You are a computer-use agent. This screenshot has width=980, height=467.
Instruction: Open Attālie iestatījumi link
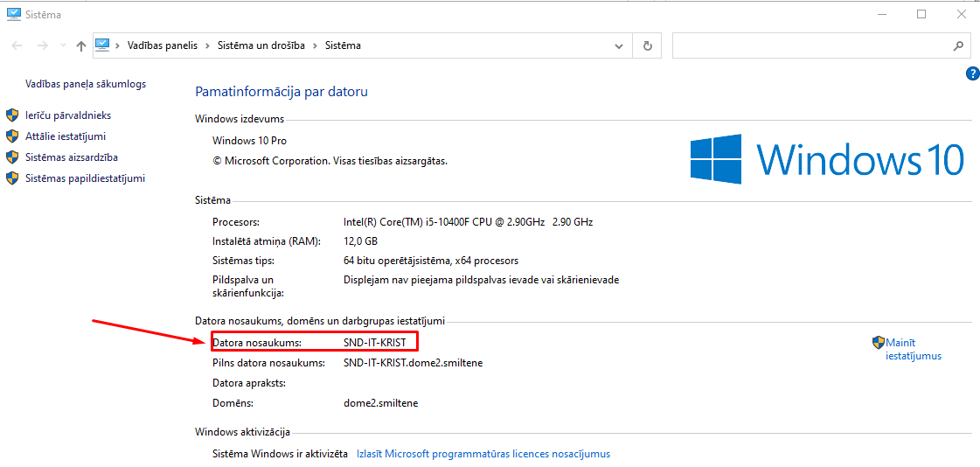tap(66, 136)
